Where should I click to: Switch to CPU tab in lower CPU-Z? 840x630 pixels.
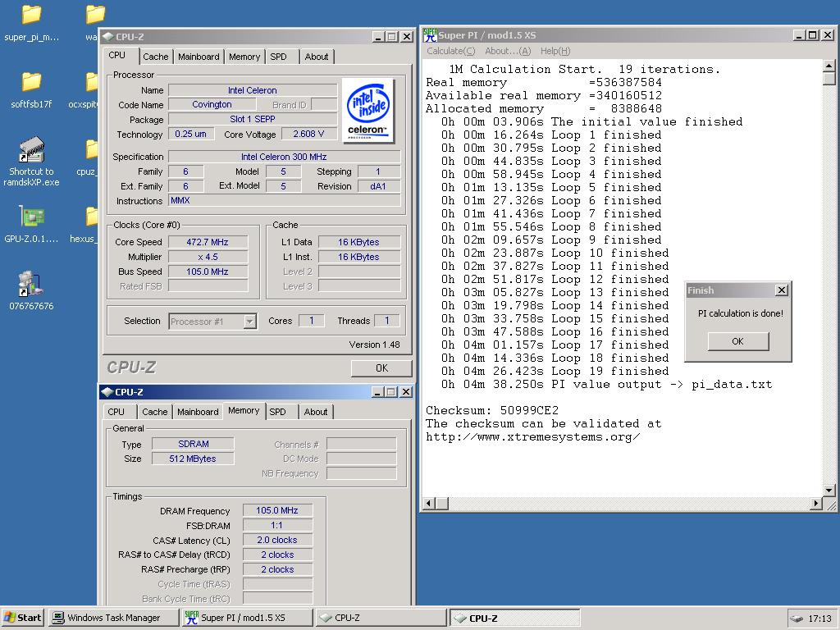(x=116, y=412)
